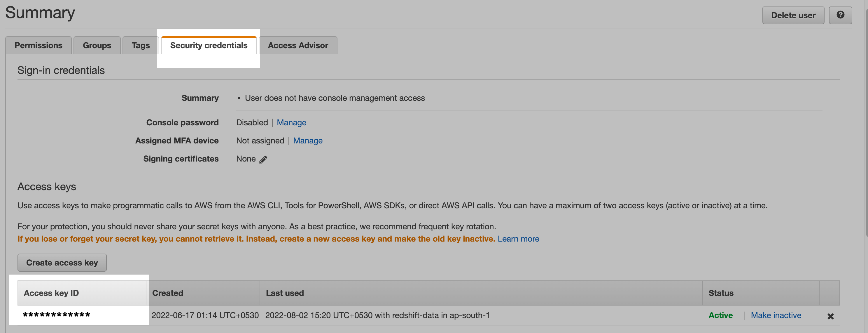This screenshot has height=333, width=868.
Task: Click the help question mark icon
Action: [x=840, y=15]
